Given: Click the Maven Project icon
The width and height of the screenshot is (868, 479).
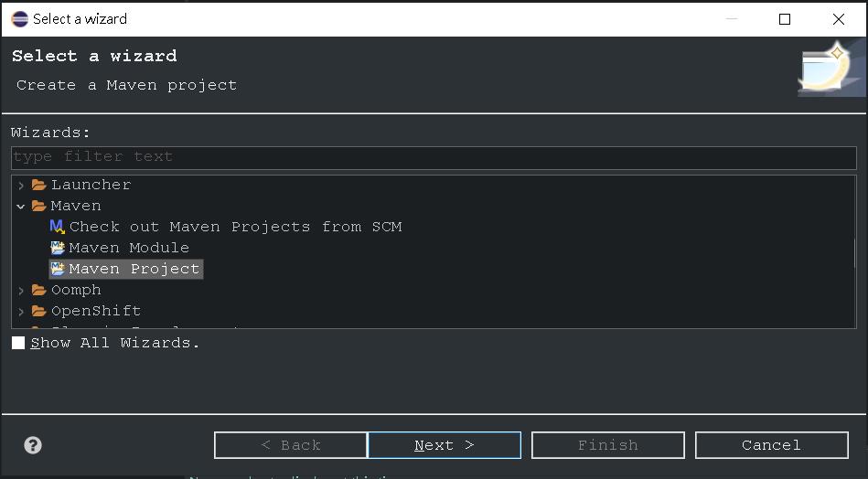Looking at the screenshot, I should click(x=58, y=269).
